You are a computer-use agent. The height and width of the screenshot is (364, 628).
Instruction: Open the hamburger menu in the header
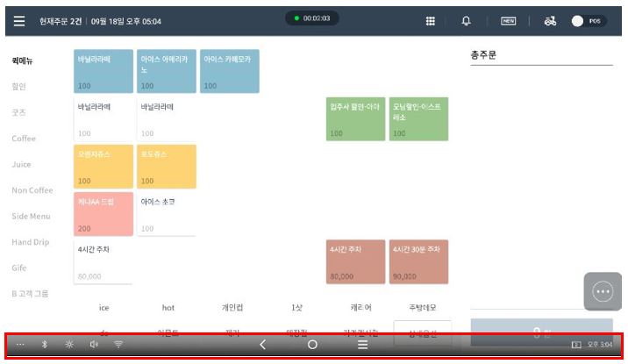pyautogui.click(x=18, y=21)
